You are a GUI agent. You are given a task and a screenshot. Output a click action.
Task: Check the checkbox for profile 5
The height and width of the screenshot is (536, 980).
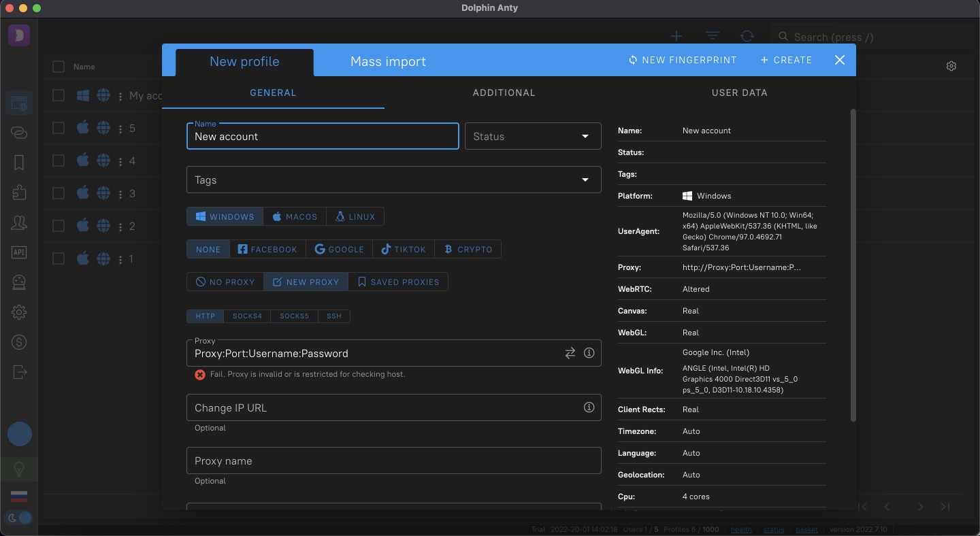pyautogui.click(x=59, y=128)
